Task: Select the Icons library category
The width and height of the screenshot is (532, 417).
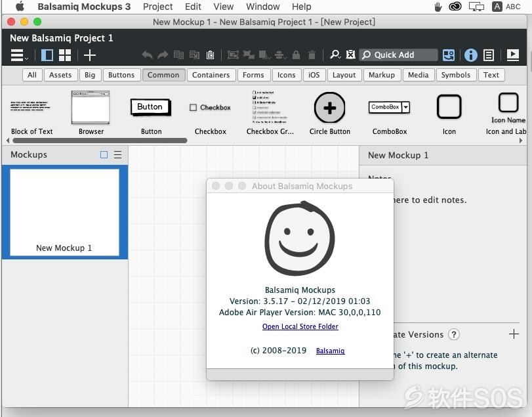Action: pyautogui.click(x=287, y=75)
